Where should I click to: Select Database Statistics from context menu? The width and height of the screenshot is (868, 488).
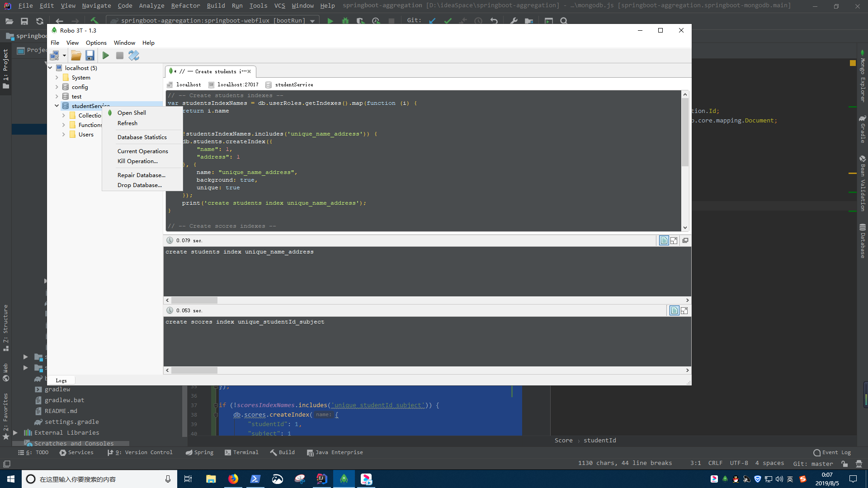coord(142,137)
